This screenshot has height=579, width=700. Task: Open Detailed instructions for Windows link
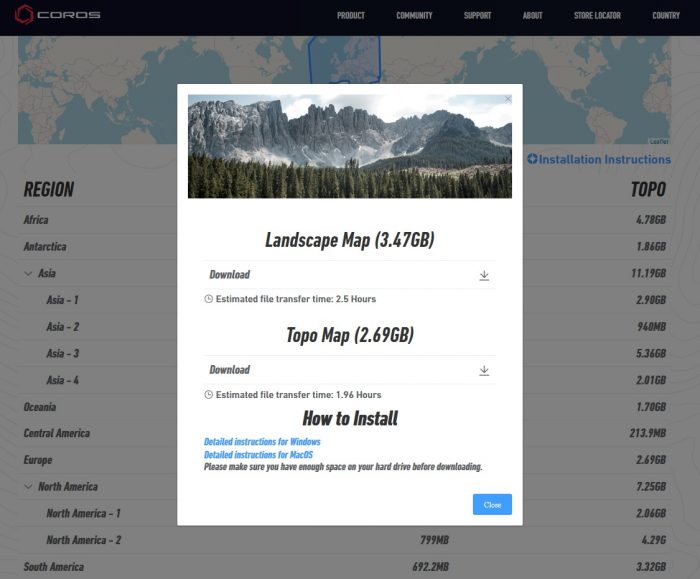pyautogui.click(x=262, y=442)
